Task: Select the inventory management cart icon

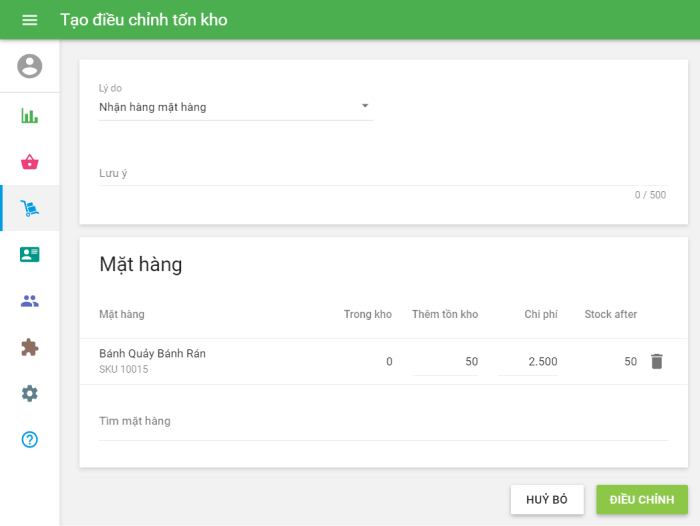Action: point(30,208)
